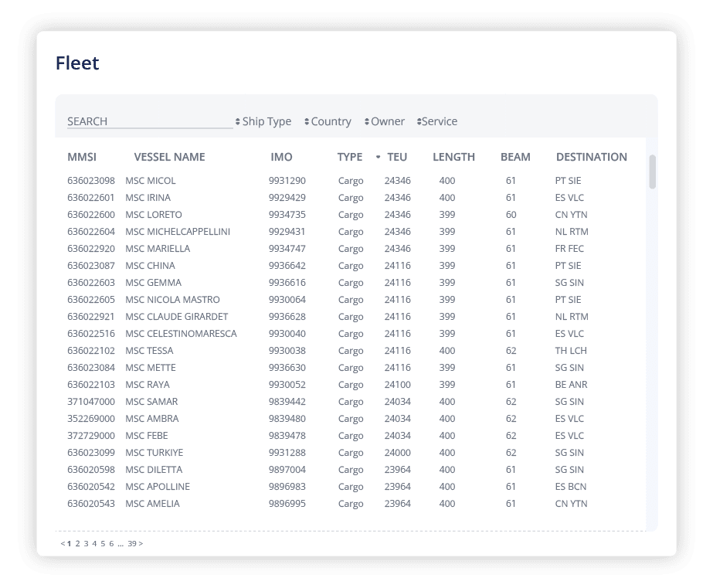Click TEU value 24100
Image resolution: width=713 pixels, height=588 pixels.
coord(397,385)
